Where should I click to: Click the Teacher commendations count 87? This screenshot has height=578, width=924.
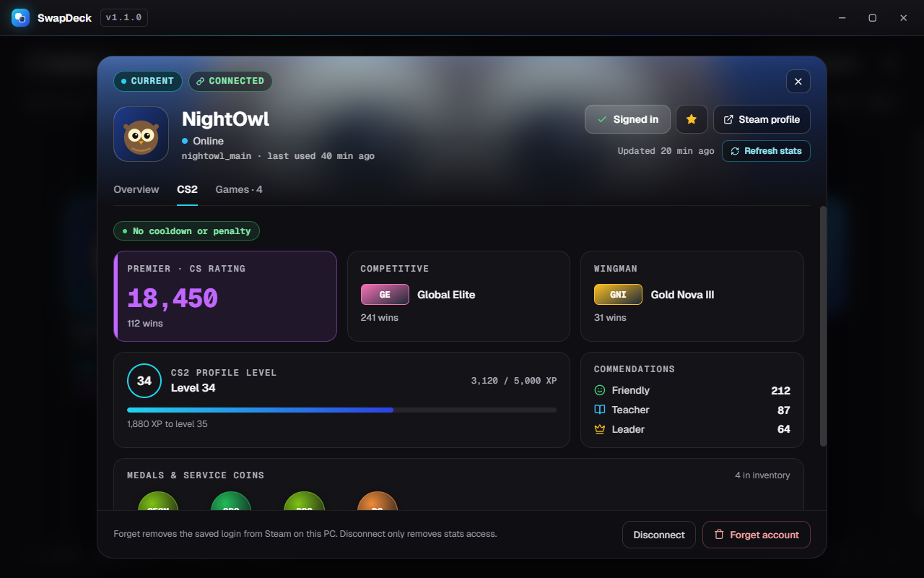click(784, 410)
